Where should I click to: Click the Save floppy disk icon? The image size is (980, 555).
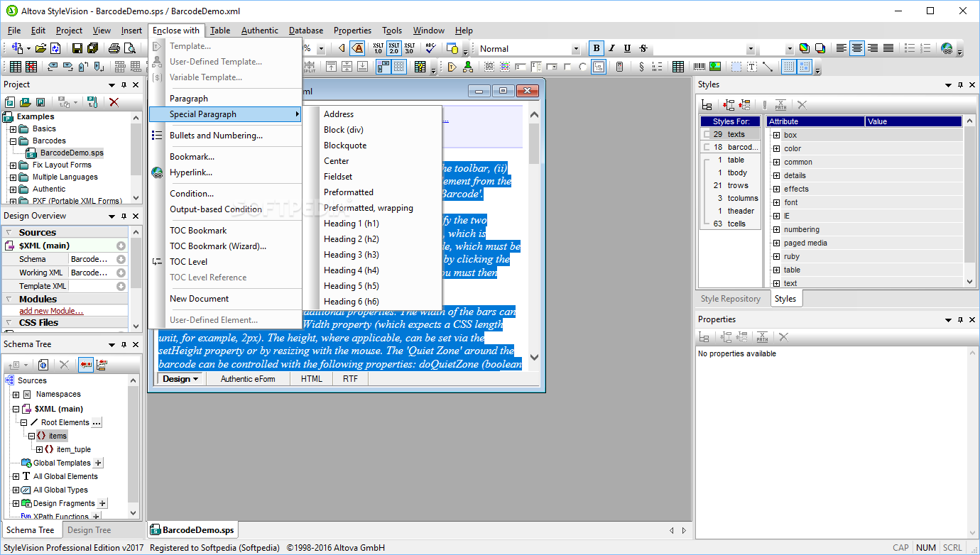point(77,48)
